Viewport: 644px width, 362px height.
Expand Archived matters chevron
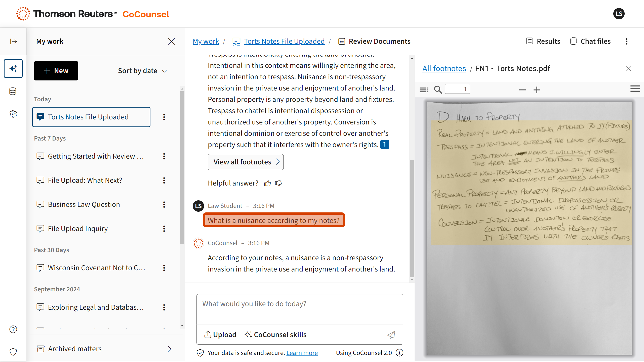pos(169,349)
